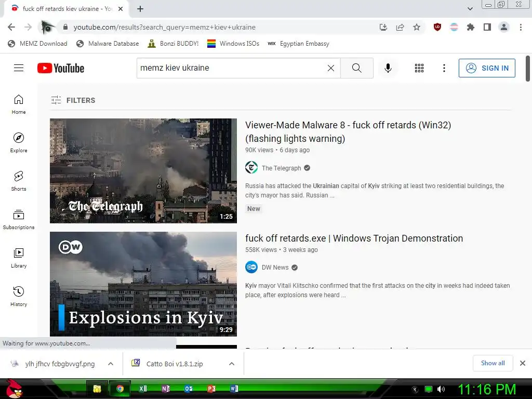Image resolution: width=532 pixels, height=399 pixels.
Task: Play The Telegraph video thumbnail
Action: coord(143,170)
